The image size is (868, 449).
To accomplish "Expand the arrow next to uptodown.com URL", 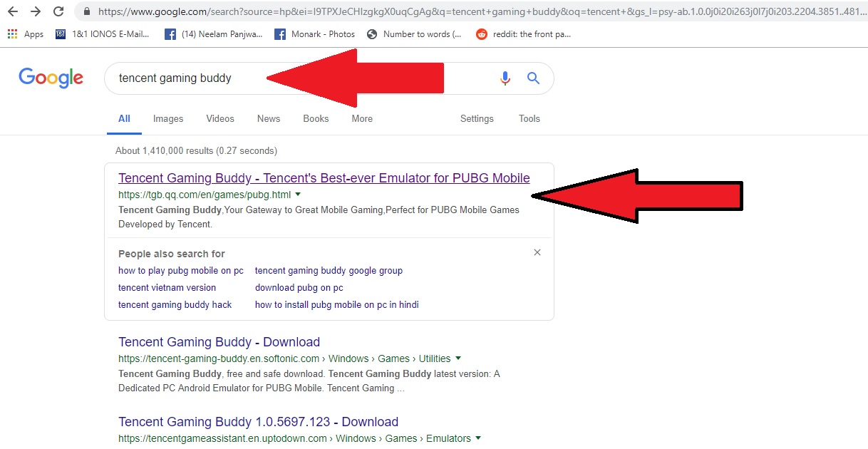I will point(478,438).
